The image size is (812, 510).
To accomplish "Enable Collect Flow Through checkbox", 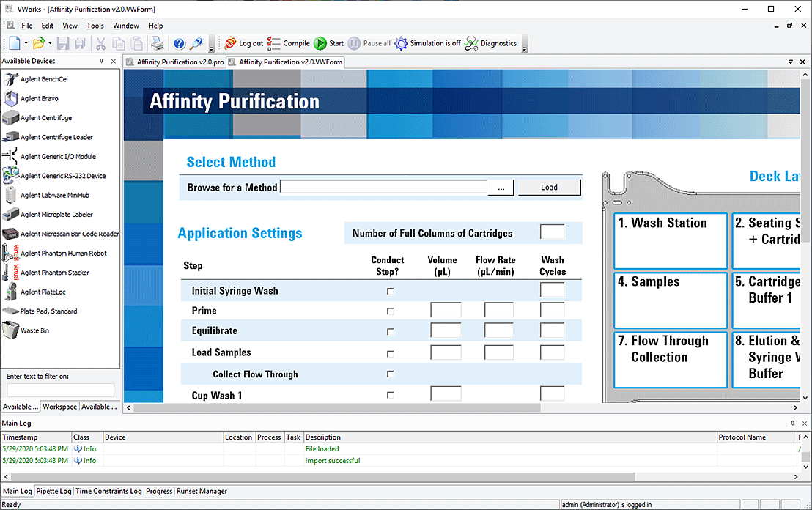I will tap(391, 374).
